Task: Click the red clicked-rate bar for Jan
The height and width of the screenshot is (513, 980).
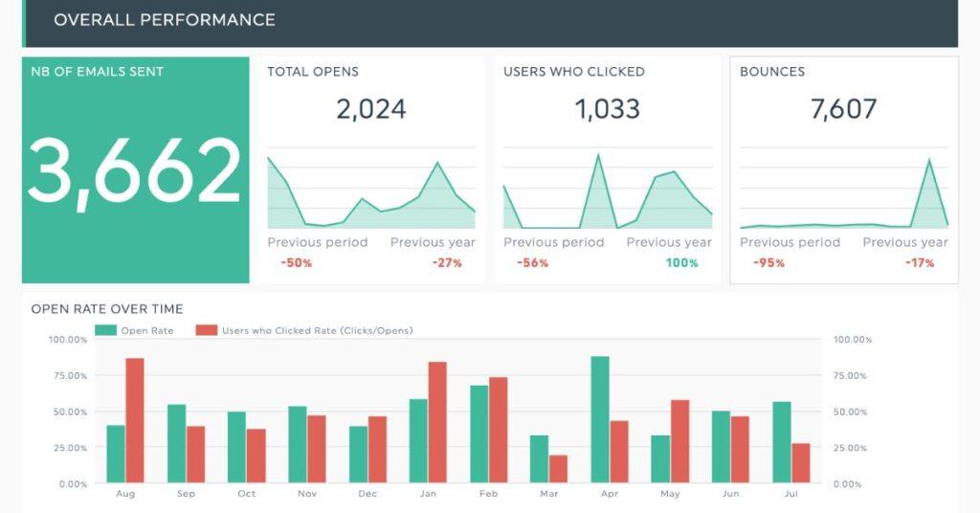Action: [437, 422]
